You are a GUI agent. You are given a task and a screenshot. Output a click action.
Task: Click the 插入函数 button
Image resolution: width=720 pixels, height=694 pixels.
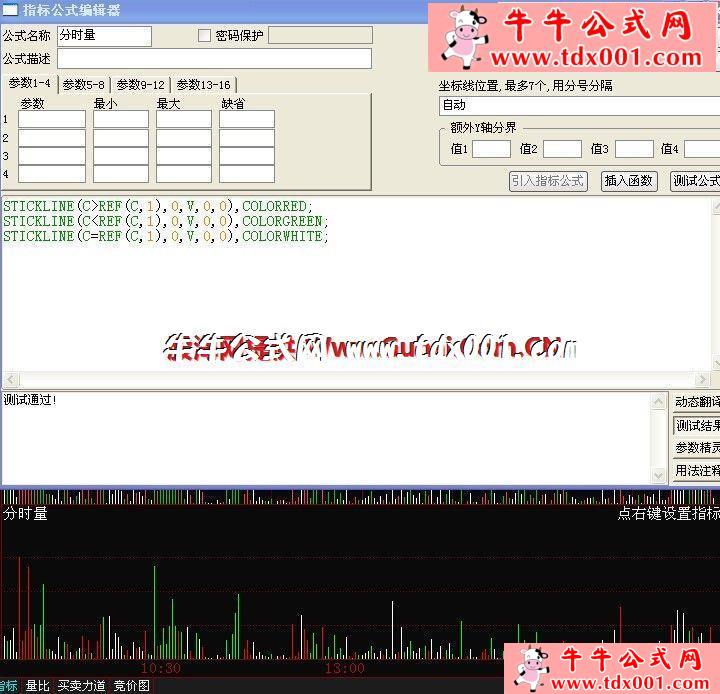[x=629, y=181]
